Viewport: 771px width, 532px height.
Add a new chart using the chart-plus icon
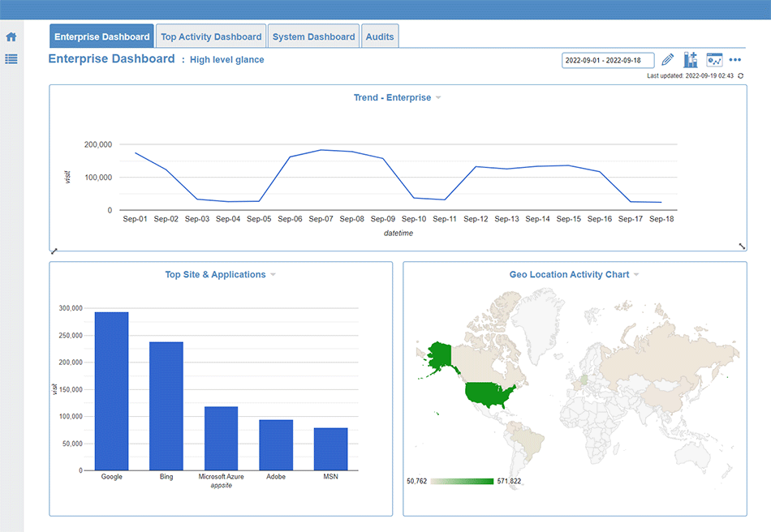click(x=691, y=59)
